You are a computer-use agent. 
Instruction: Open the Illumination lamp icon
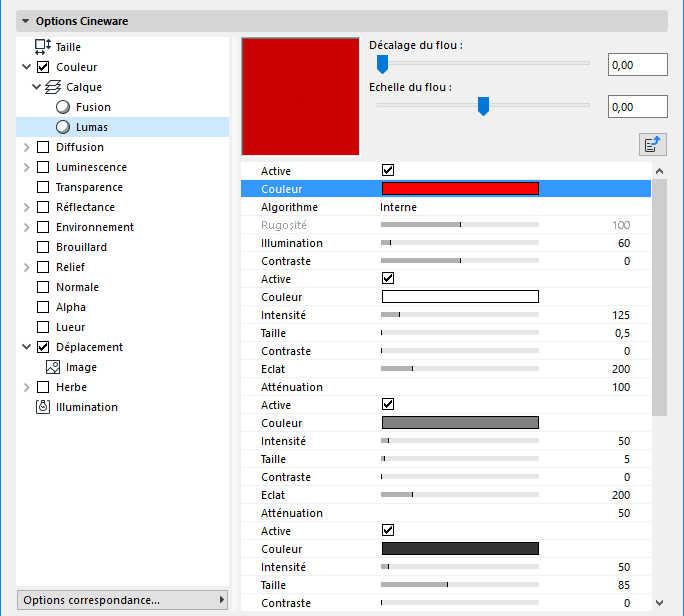coord(43,407)
